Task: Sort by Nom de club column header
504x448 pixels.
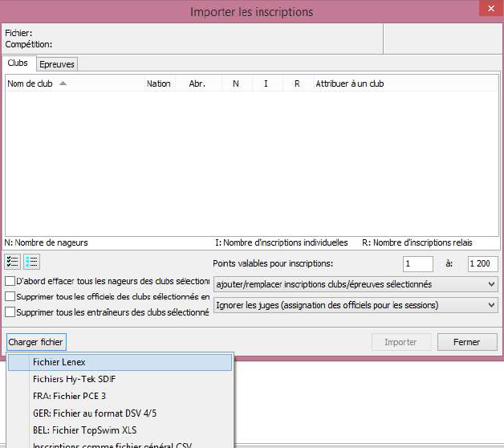Action: (x=32, y=83)
